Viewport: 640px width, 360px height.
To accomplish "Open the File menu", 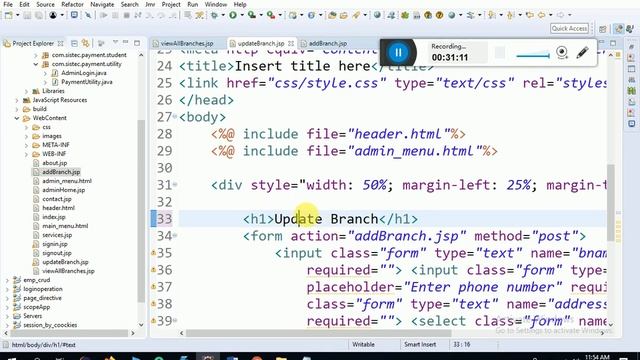I will pyautogui.click(x=8, y=4).
